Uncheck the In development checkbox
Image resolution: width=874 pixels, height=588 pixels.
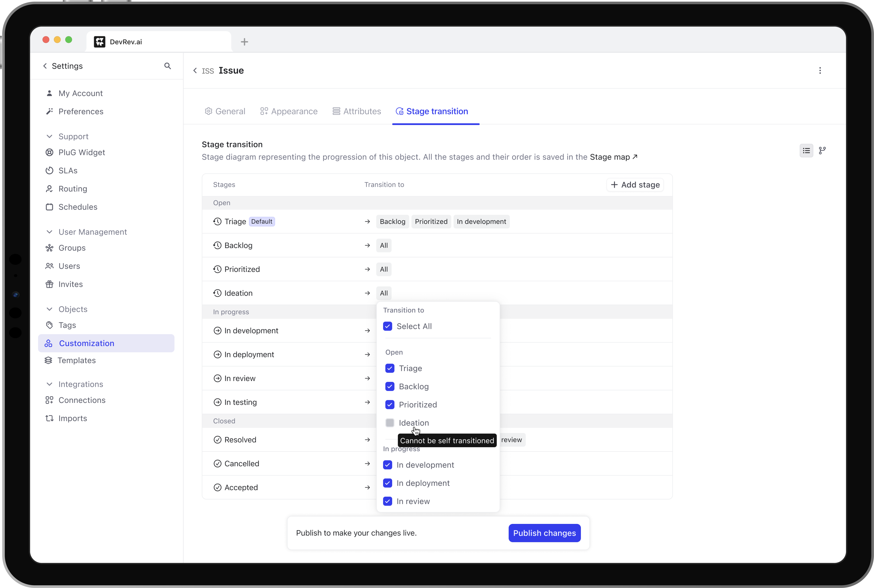click(x=387, y=465)
